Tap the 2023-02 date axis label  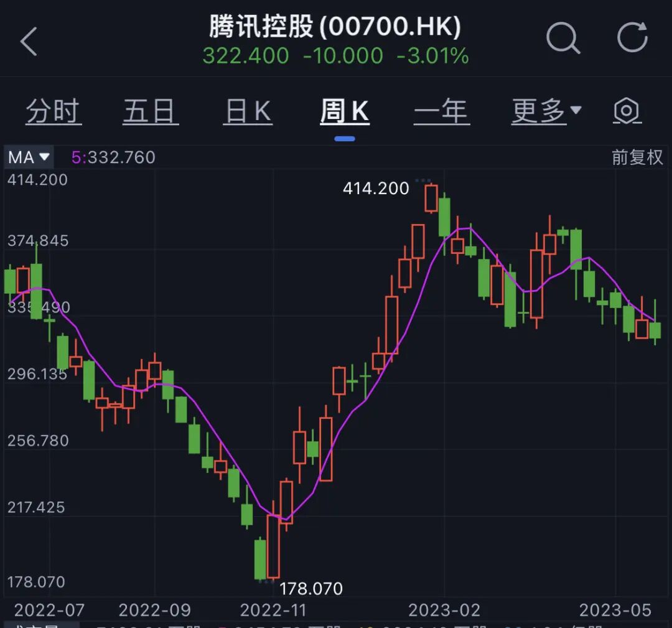[444, 610]
